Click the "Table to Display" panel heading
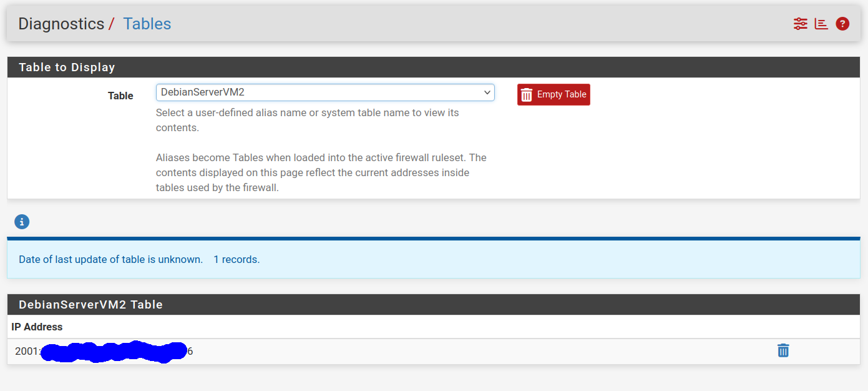Viewport: 868px width, 391px height. pos(67,67)
